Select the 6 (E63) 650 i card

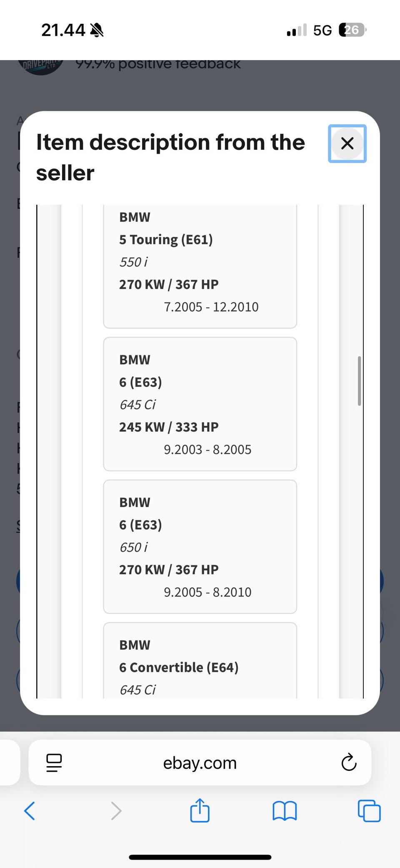[x=200, y=547]
